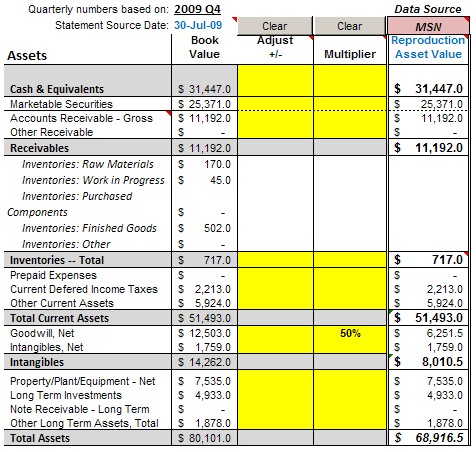Screen dimensions: 476x452
Task: Click Property/Plant/Equipment - Net label
Action: pyautogui.click(x=83, y=381)
